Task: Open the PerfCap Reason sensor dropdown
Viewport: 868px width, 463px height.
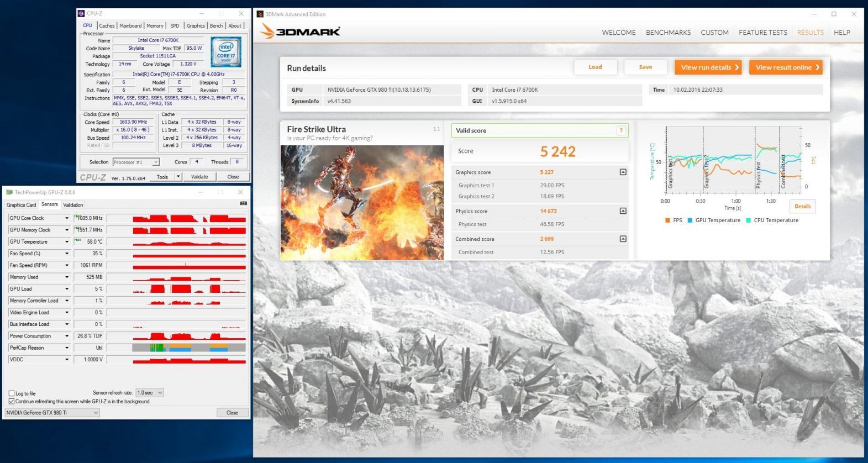Action: 67,348
